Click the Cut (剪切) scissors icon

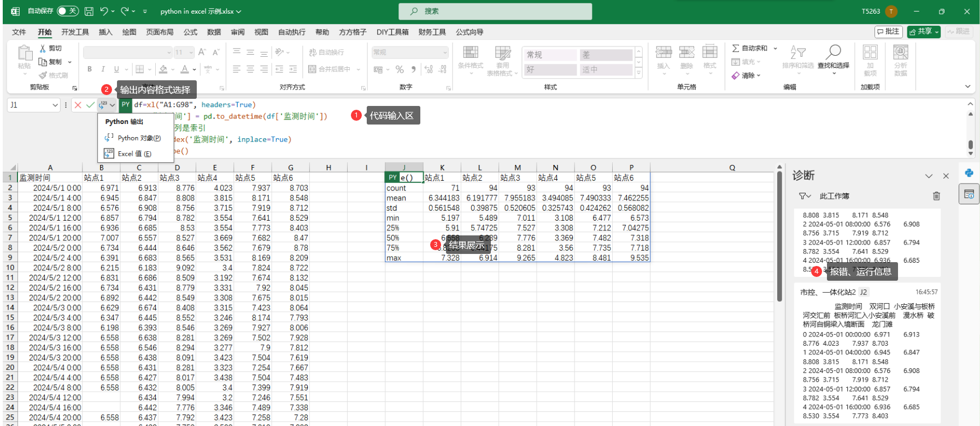pyautogui.click(x=43, y=48)
